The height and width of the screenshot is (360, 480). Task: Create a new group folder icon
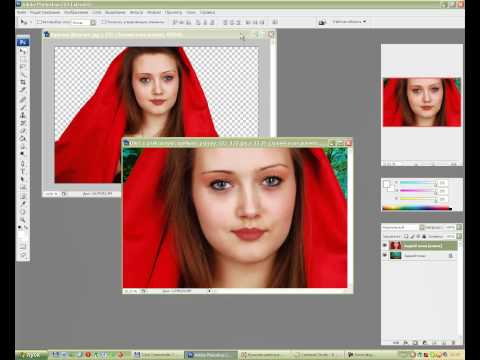point(434,342)
